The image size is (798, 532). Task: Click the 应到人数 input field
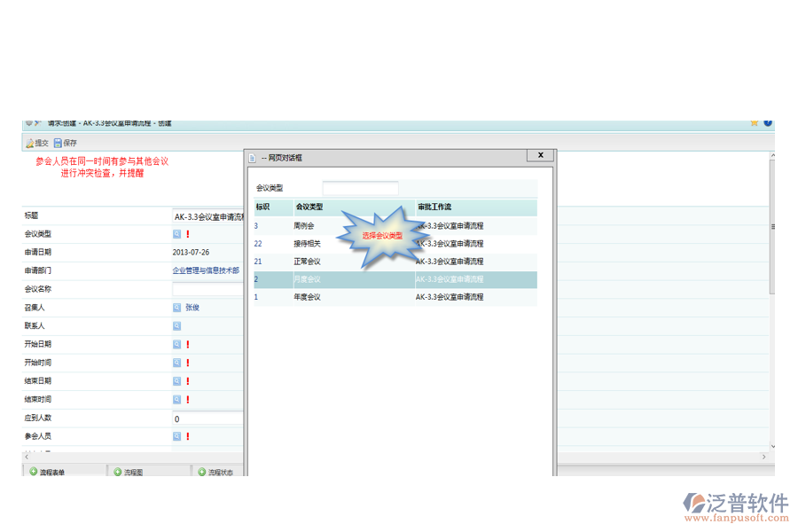click(x=208, y=419)
